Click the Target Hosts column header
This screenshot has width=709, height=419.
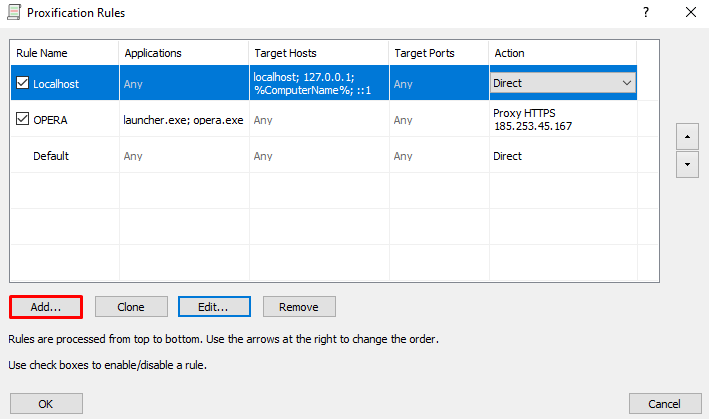[319, 53]
